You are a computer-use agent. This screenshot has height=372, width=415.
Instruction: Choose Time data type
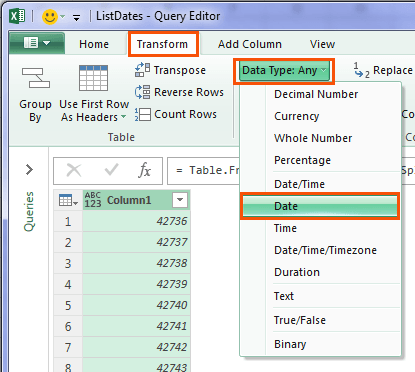click(285, 228)
